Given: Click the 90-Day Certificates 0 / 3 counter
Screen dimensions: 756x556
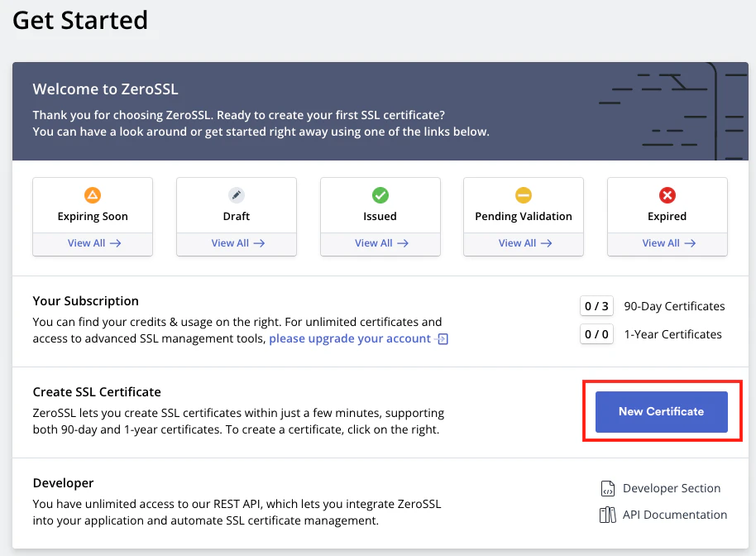Looking at the screenshot, I should coord(596,306).
